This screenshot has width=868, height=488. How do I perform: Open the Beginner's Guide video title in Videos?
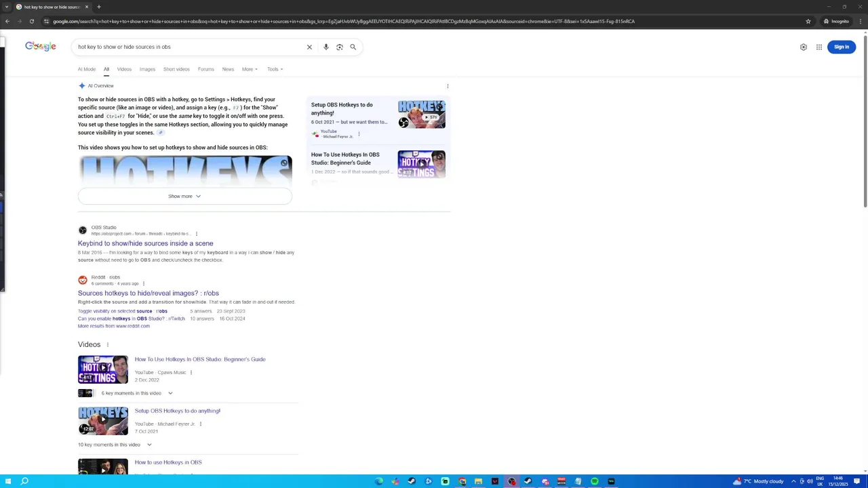click(200, 359)
